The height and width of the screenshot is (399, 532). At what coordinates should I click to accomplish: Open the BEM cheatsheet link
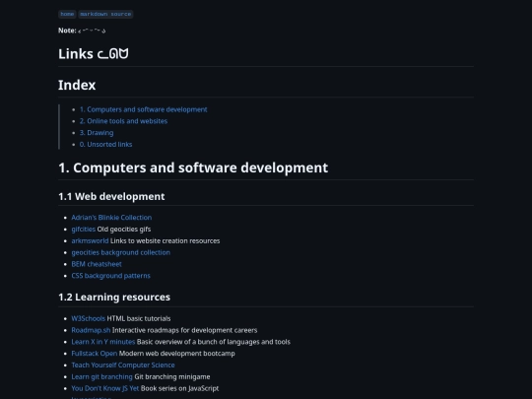pyautogui.click(x=97, y=264)
